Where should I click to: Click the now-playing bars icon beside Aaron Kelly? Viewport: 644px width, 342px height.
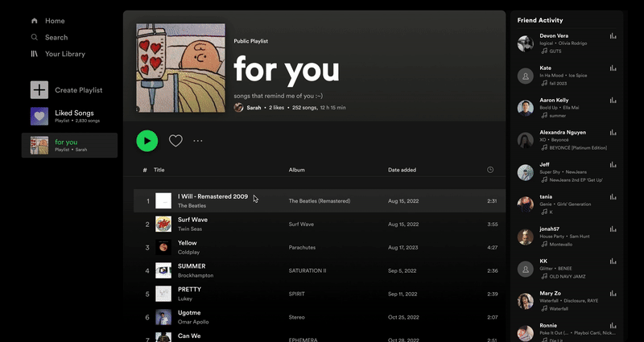coord(613,100)
